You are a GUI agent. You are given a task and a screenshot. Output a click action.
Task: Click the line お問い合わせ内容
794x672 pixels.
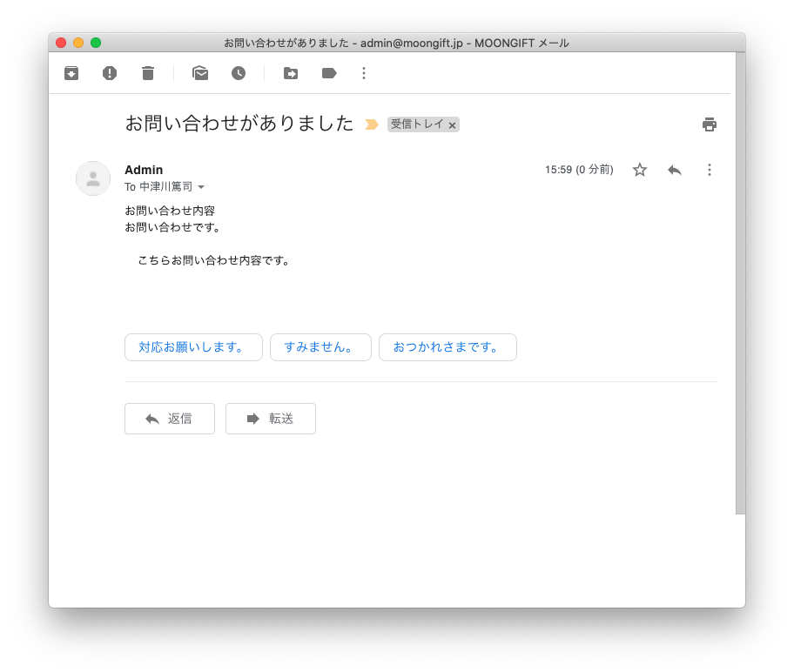coord(170,211)
